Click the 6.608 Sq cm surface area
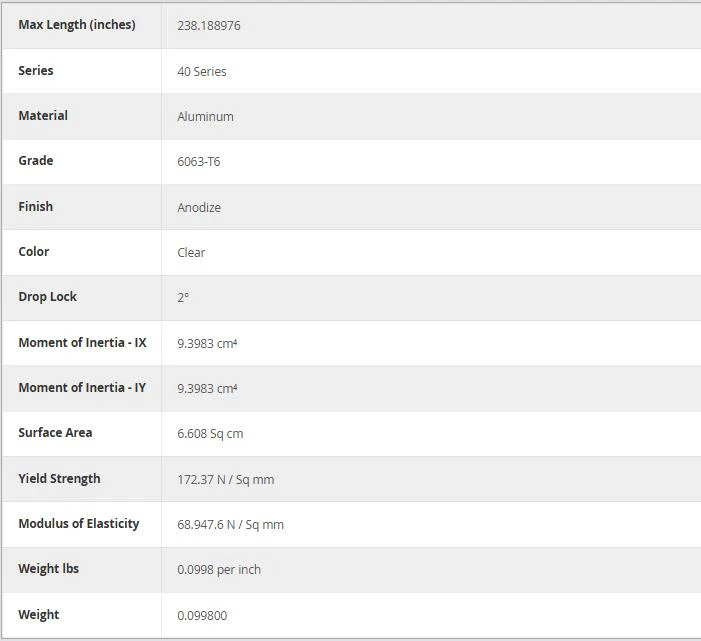Image resolution: width=701 pixels, height=641 pixels. pyautogui.click(x=210, y=434)
